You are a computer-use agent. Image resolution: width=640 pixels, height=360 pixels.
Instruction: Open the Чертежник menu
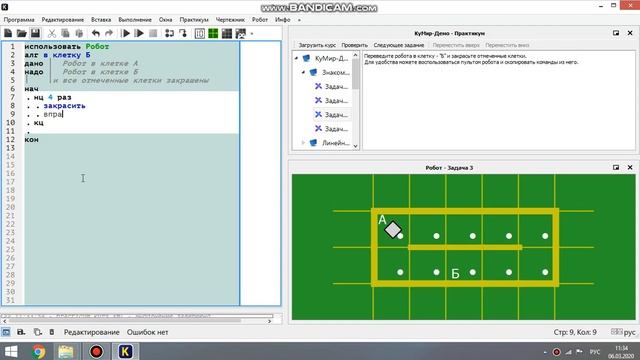[x=230, y=20]
